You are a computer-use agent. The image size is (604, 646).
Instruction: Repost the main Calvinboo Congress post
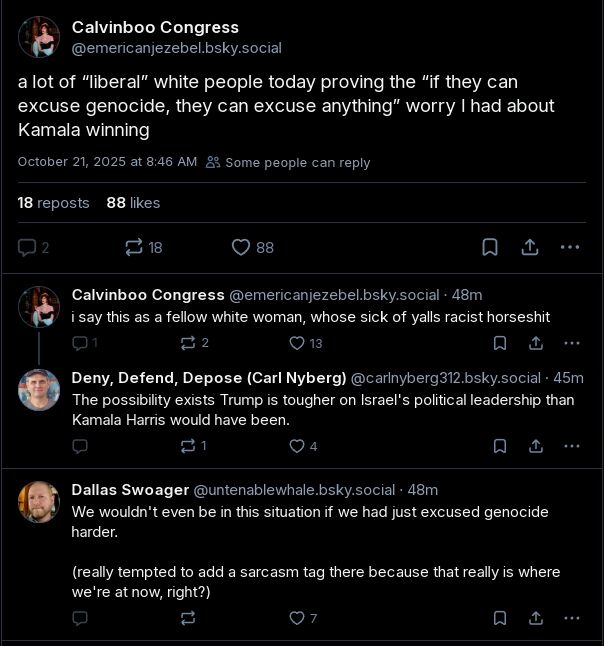(134, 247)
